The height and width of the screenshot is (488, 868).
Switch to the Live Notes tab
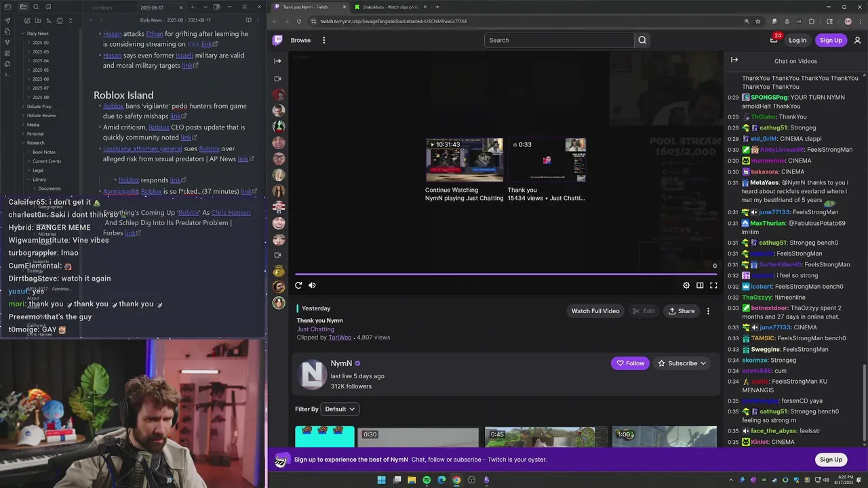(102, 7)
